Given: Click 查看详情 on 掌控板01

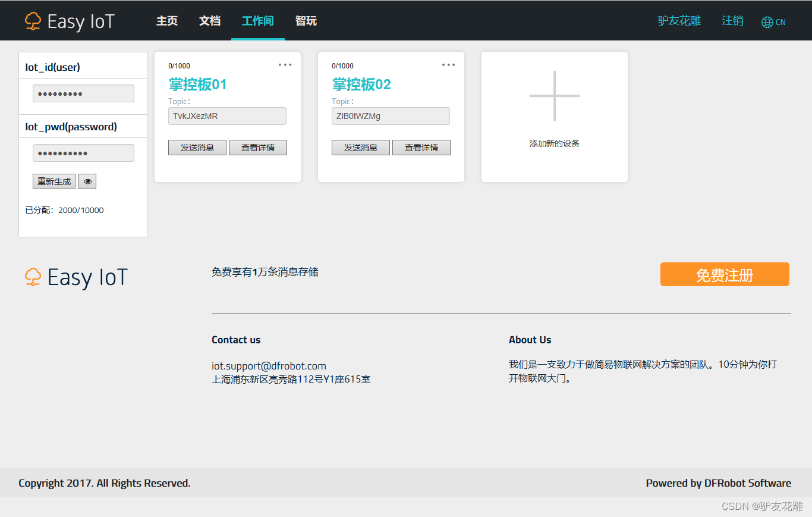Looking at the screenshot, I should click(x=258, y=148).
